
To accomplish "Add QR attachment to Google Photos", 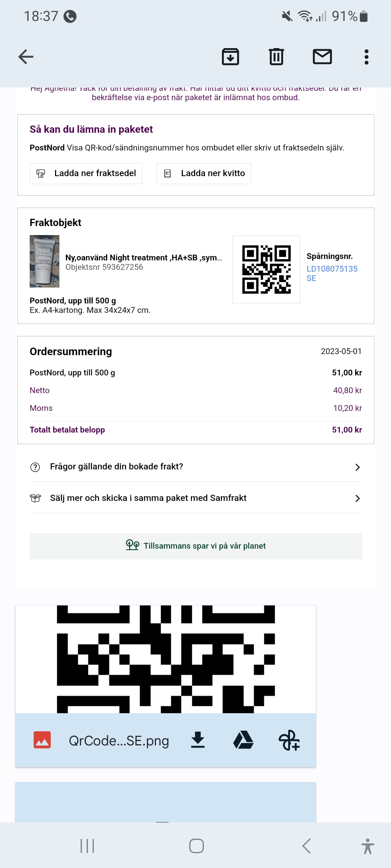I will coord(289,740).
